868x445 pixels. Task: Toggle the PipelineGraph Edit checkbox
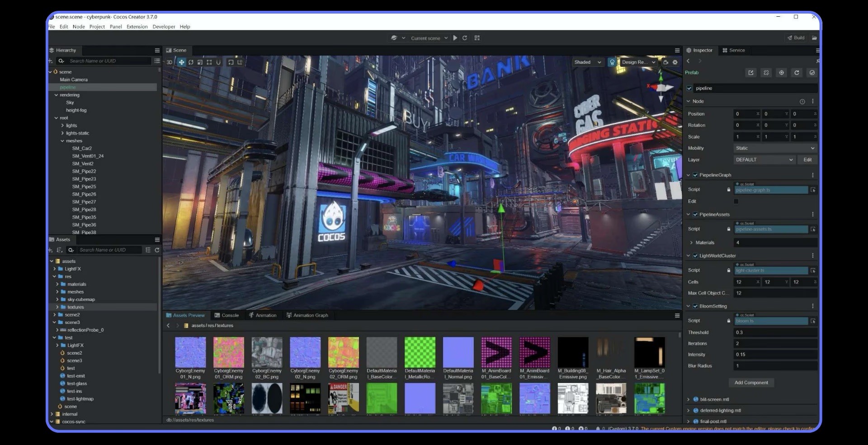coord(736,201)
